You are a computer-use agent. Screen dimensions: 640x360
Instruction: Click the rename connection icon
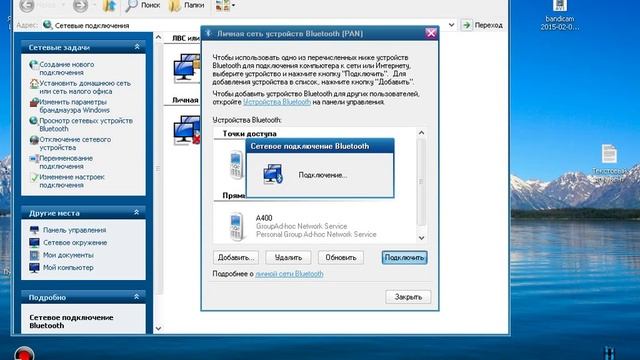[x=34, y=159]
